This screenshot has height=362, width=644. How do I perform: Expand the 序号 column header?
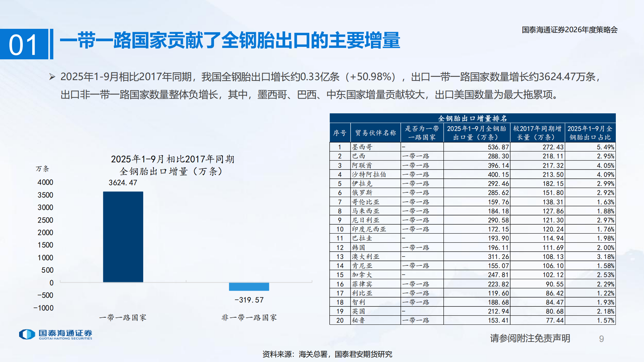coord(340,133)
